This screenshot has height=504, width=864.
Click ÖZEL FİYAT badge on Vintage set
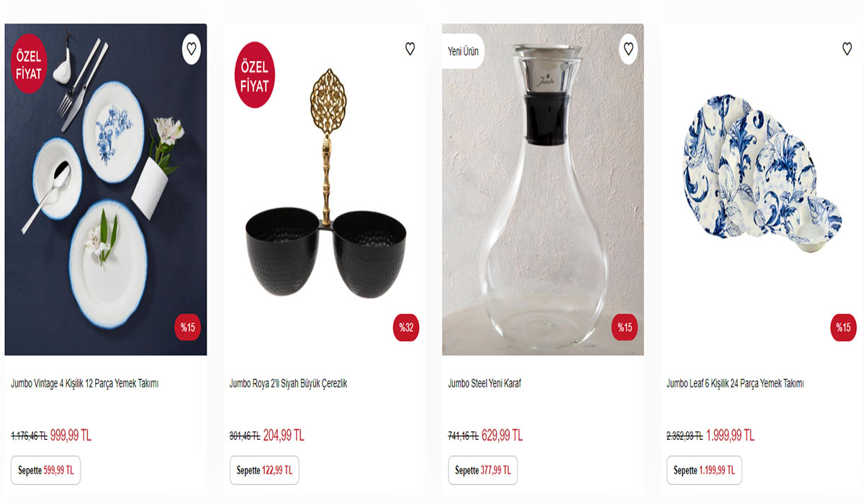pos(27,66)
